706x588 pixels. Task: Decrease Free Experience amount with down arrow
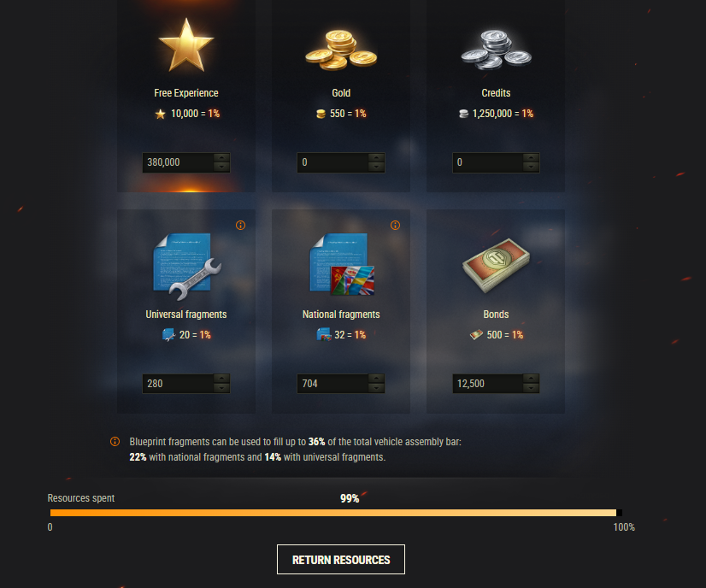(221, 167)
